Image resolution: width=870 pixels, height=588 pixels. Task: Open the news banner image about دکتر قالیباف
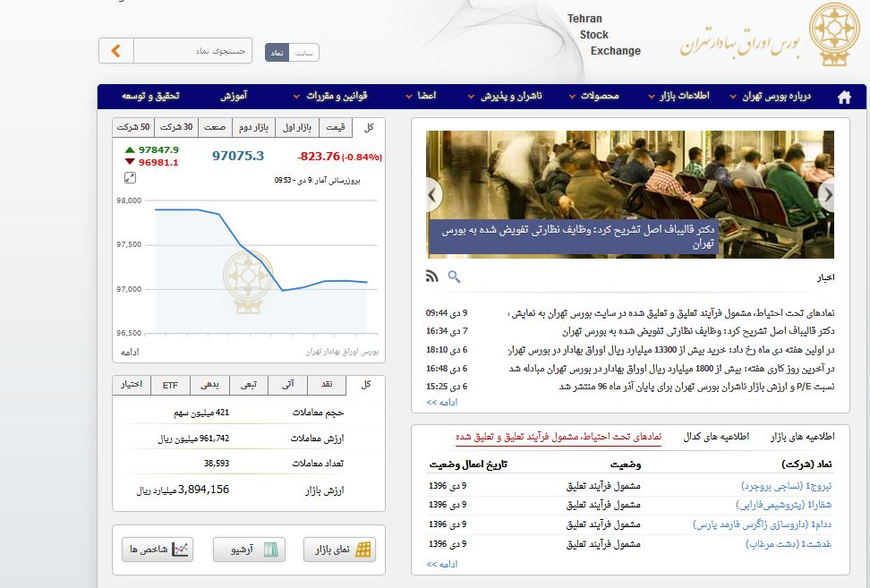[x=630, y=195]
